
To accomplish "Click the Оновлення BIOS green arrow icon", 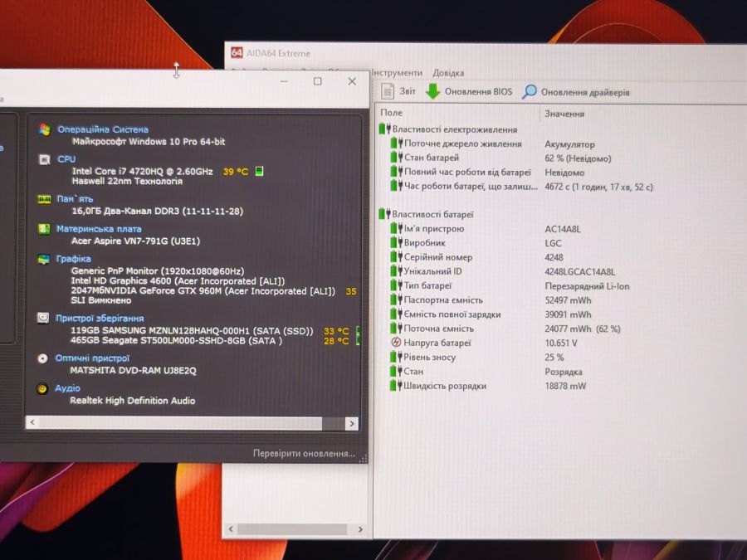I will click(432, 91).
